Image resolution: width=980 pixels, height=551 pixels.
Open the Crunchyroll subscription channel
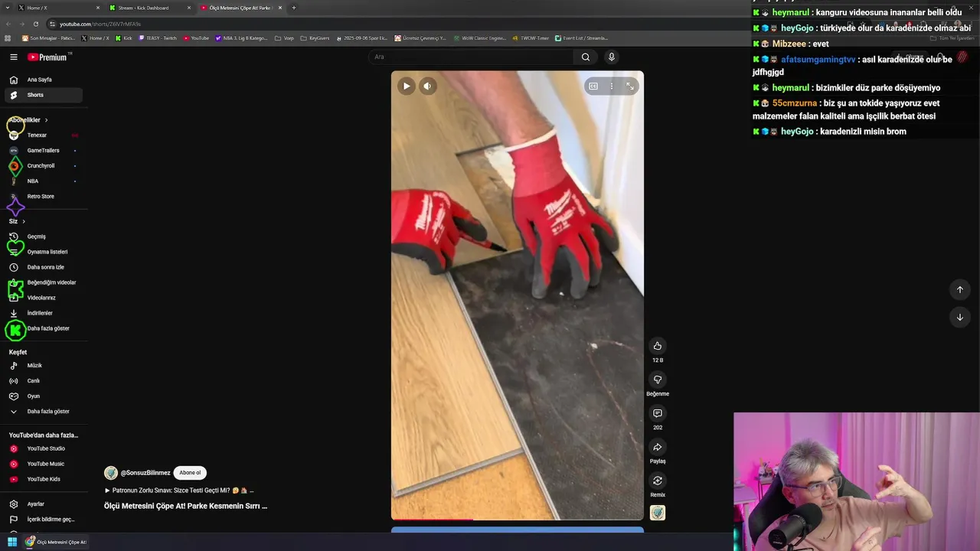coord(43,166)
